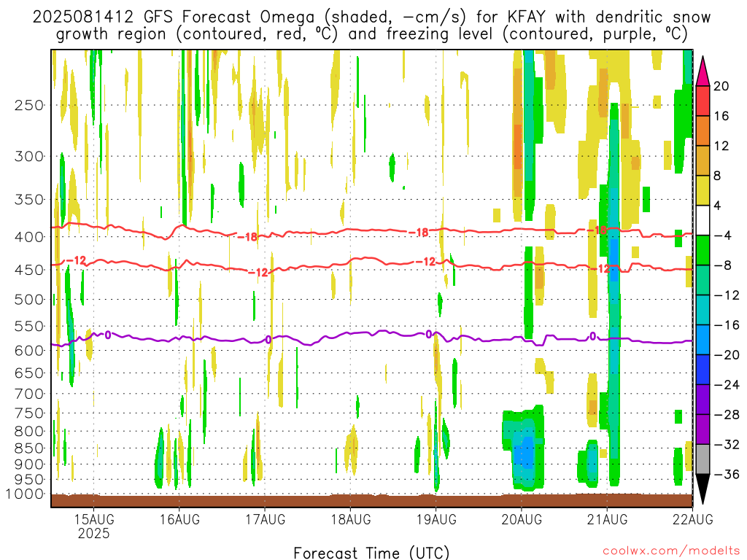Click the 1000 pressure level label
The image size is (747, 560).
(x=24, y=494)
